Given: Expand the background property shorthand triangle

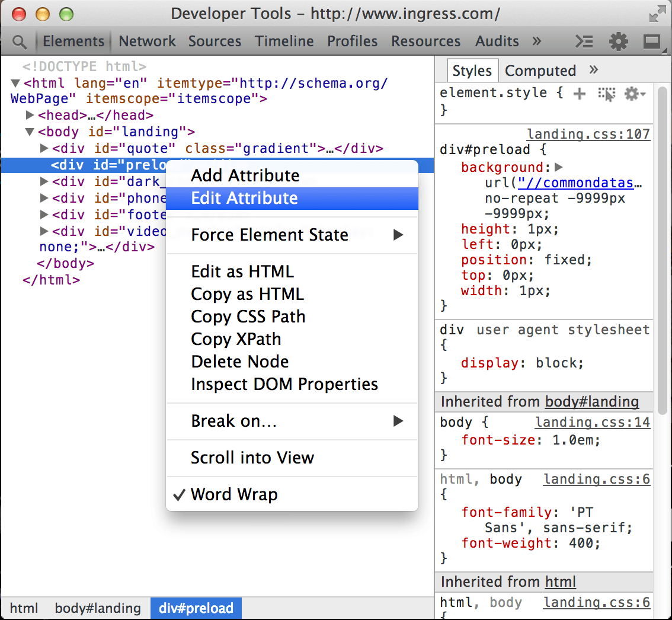Looking at the screenshot, I should tap(558, 167).
